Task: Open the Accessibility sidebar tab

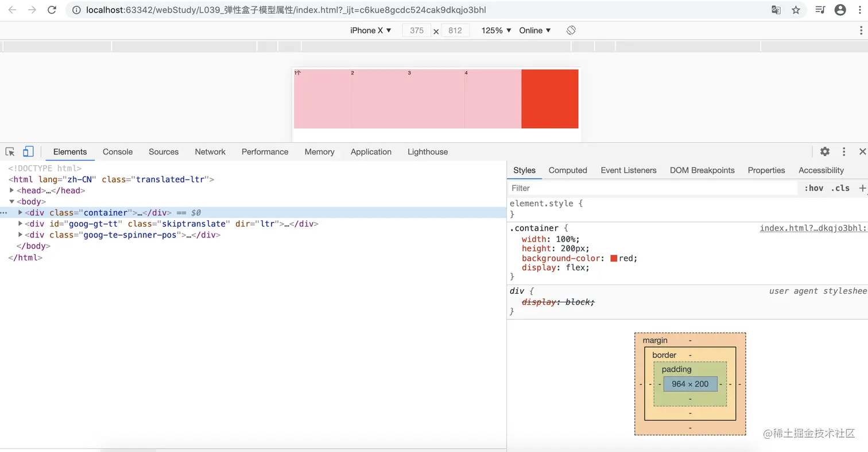Action: 821,170
